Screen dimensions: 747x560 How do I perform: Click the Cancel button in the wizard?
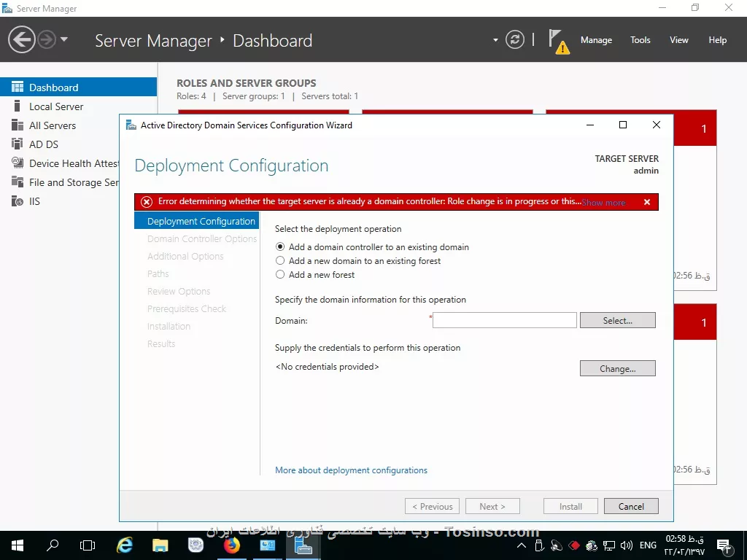pos(631,506)
